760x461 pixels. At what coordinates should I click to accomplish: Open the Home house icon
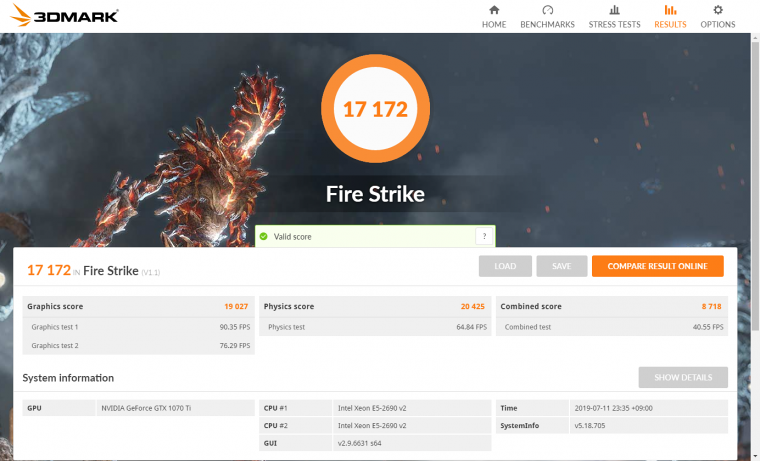click(494, 10)
